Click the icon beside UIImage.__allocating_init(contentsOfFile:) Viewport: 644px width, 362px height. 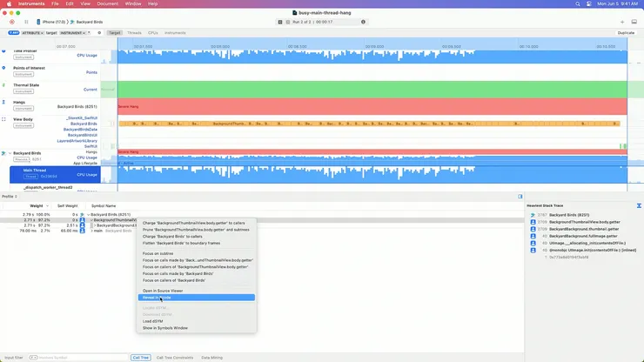tap(533, 243)
